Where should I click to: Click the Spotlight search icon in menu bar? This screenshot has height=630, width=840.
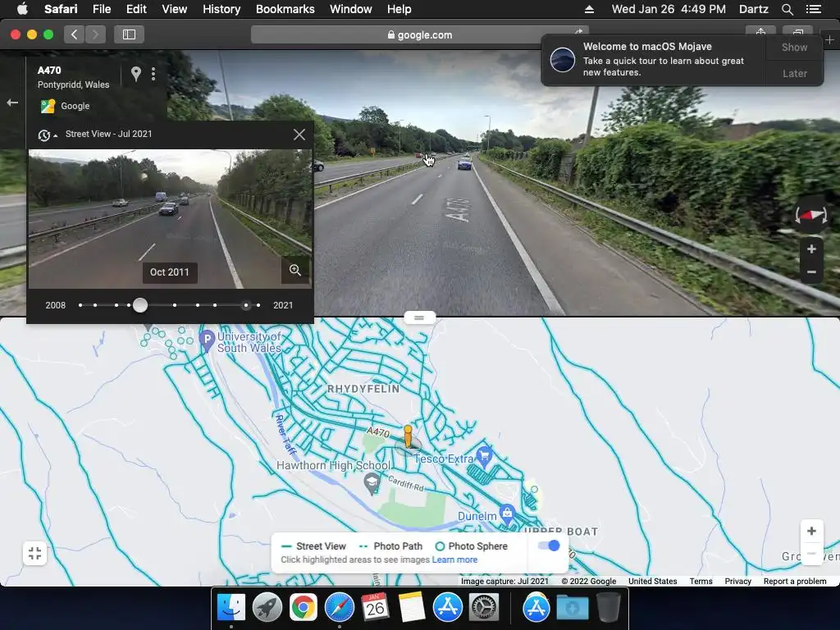click(x=787, y=9)
